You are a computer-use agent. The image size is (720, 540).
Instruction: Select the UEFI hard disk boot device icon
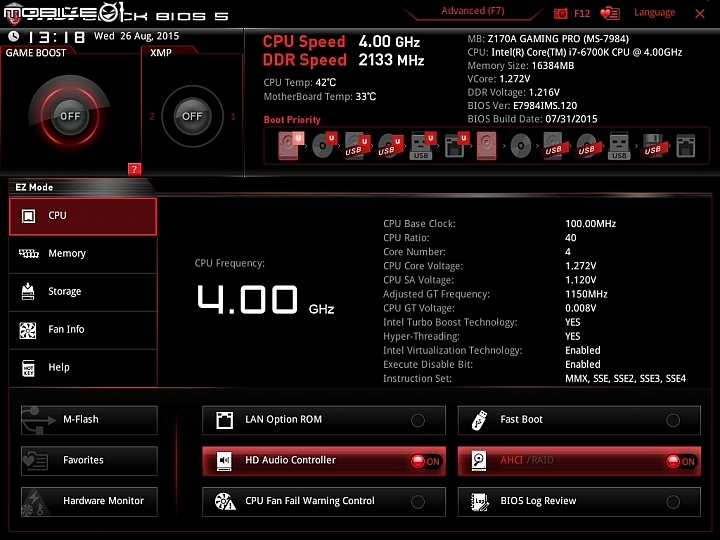[x=291, y=146]
